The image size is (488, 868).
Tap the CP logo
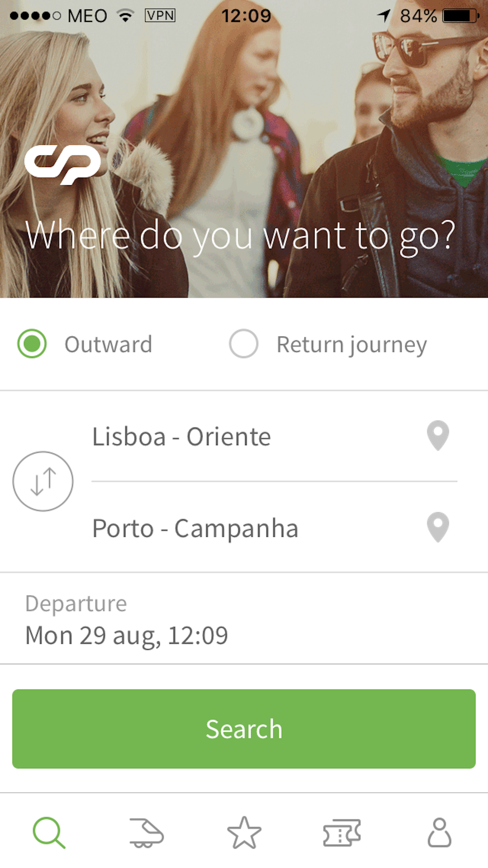(x=63, y=165)
